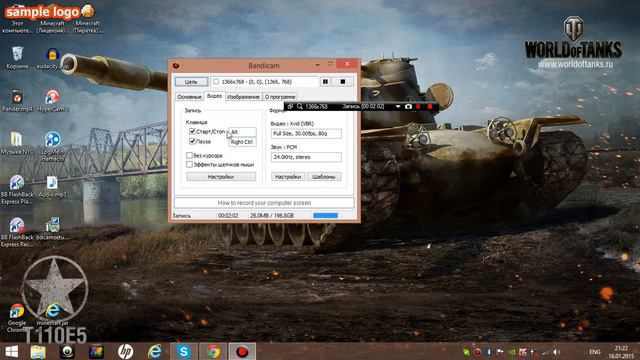Open the BB FlashBack Express Recorder shortcut
Screen dimensions: 640x360
click(x=17, y=232)
